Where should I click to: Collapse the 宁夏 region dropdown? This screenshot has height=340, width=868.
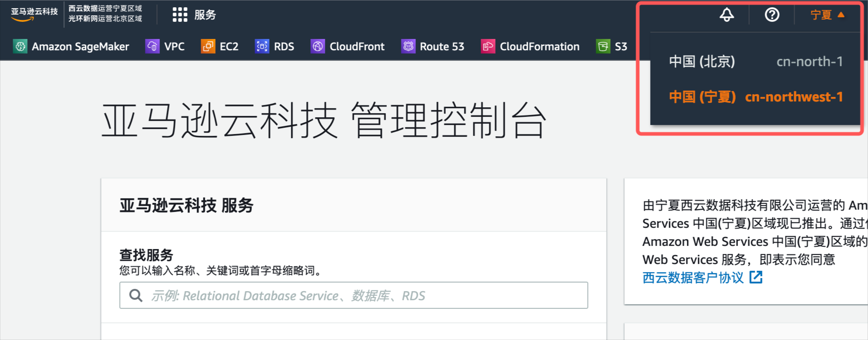(827, 14)
